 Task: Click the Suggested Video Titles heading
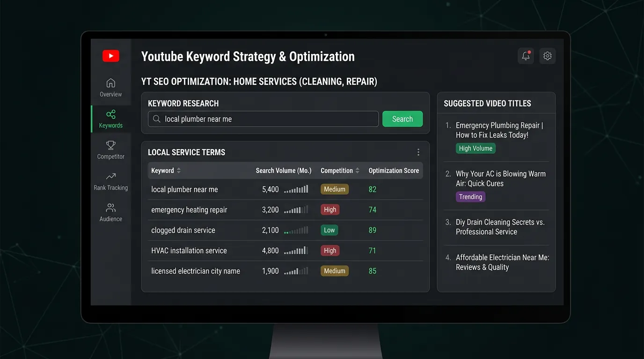click(x=487, y=104)
